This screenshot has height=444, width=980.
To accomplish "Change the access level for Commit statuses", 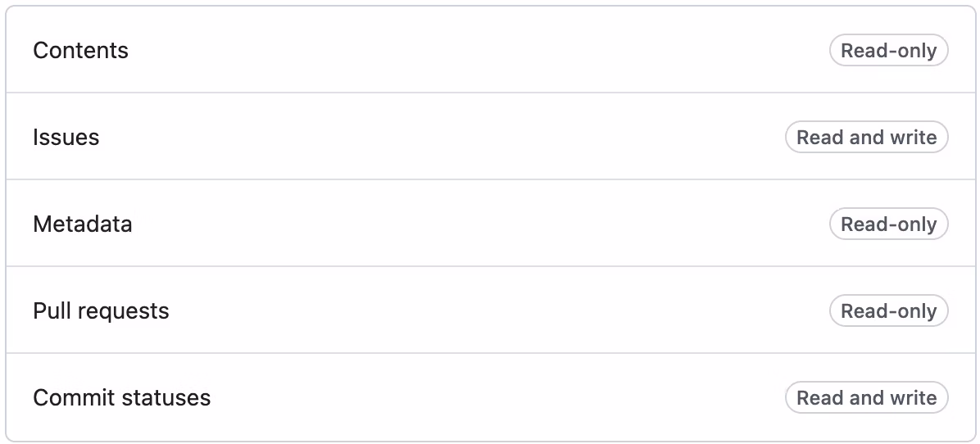I will click(x=866, y=398).
